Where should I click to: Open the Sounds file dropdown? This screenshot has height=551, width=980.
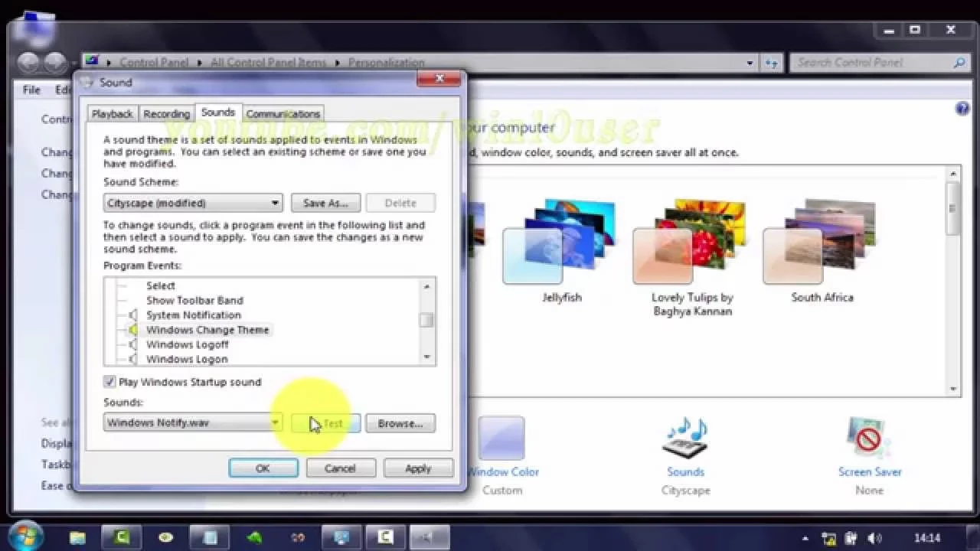193,422
